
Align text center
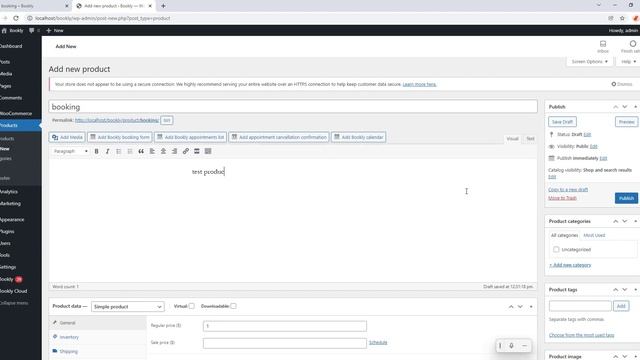163,151
